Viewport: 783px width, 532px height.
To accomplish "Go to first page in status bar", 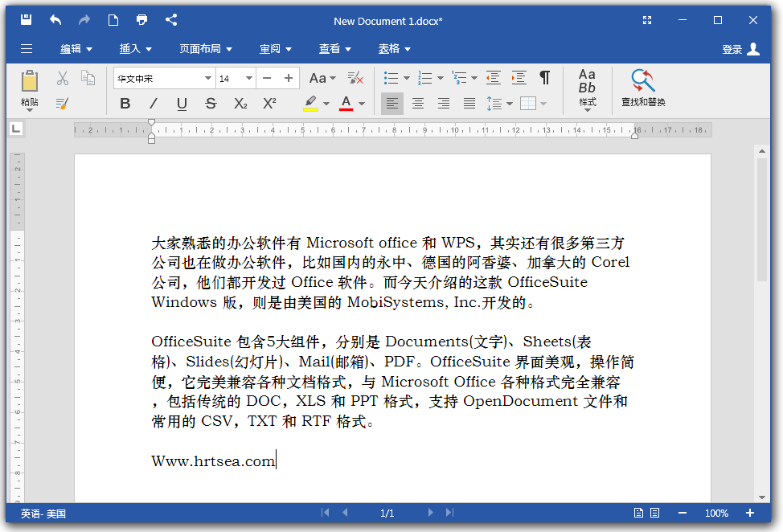I will coord(325,513).
